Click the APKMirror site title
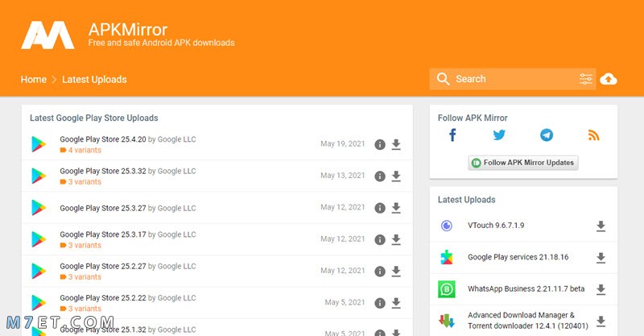Screen dimensions: 644x336 click(x=128, y=30)
